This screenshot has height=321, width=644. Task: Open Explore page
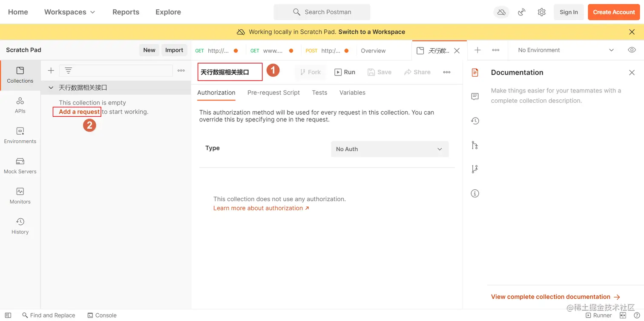(168, 12)
